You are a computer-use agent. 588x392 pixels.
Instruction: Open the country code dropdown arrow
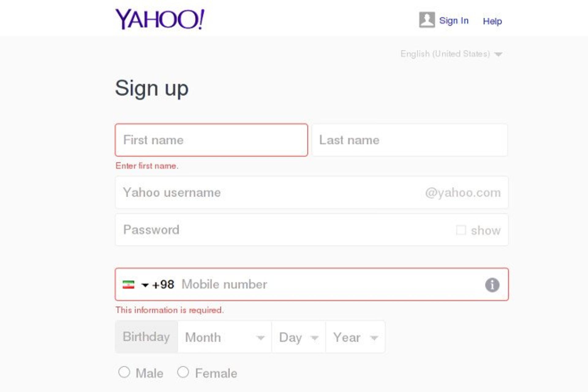(x=145, y=285)
